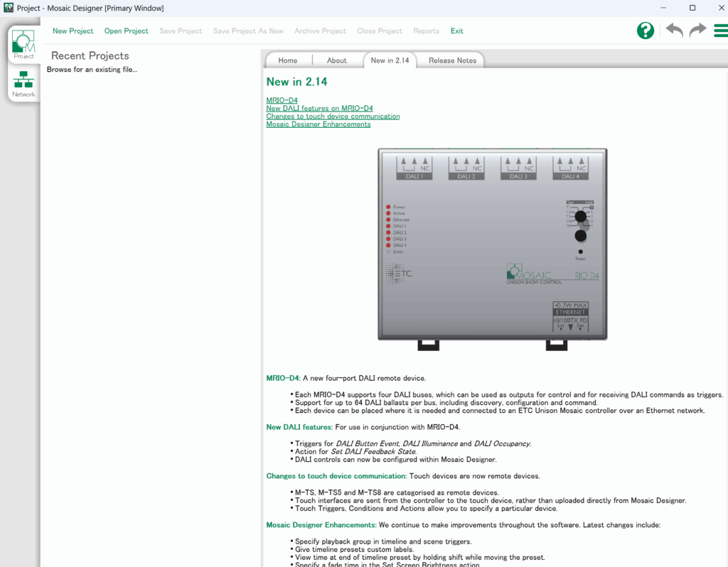Click the green MRIO-D4: section label
The width and height of the screenshot is (728, 567).
[283, 378]
